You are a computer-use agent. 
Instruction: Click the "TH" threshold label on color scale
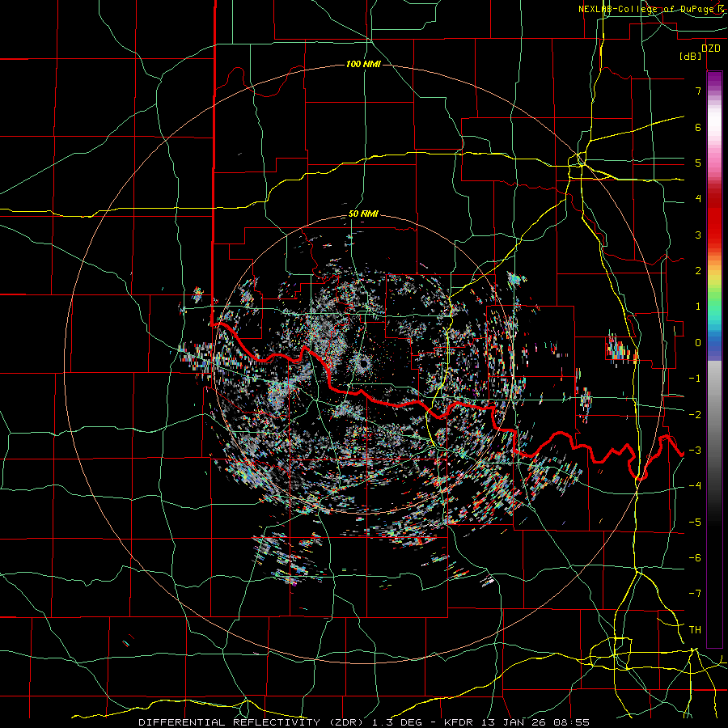(695, 630)
